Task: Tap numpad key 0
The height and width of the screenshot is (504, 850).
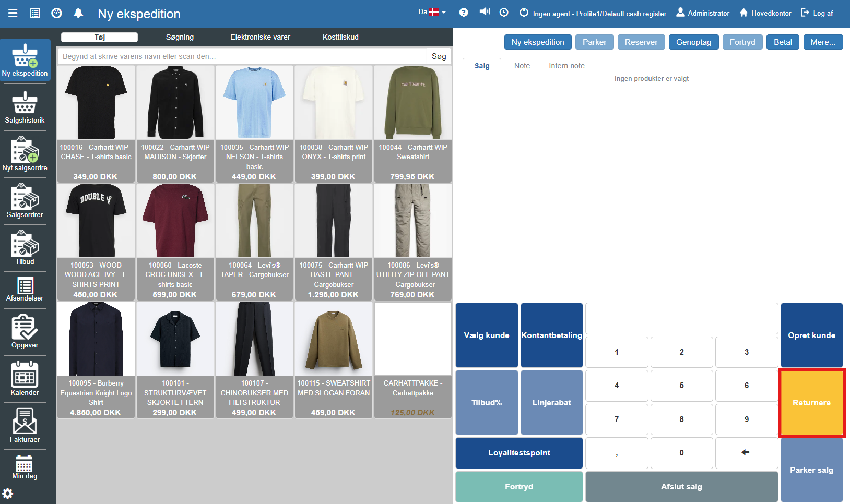Action: pyautogui.click(x=681, y=453)
